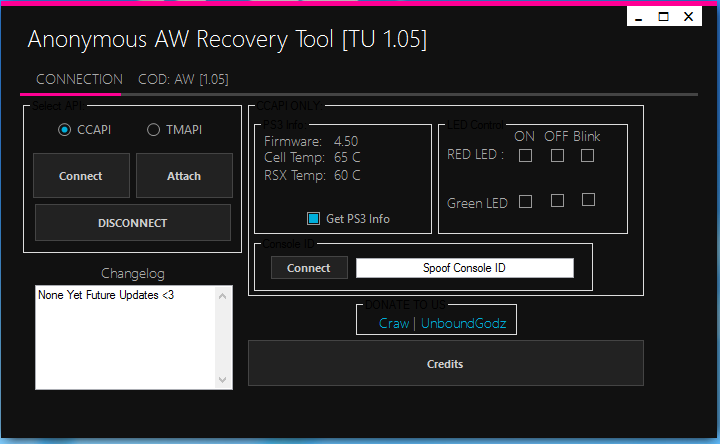
Task: Check Green LED OFF checkbox
Action: coord(557,201)
